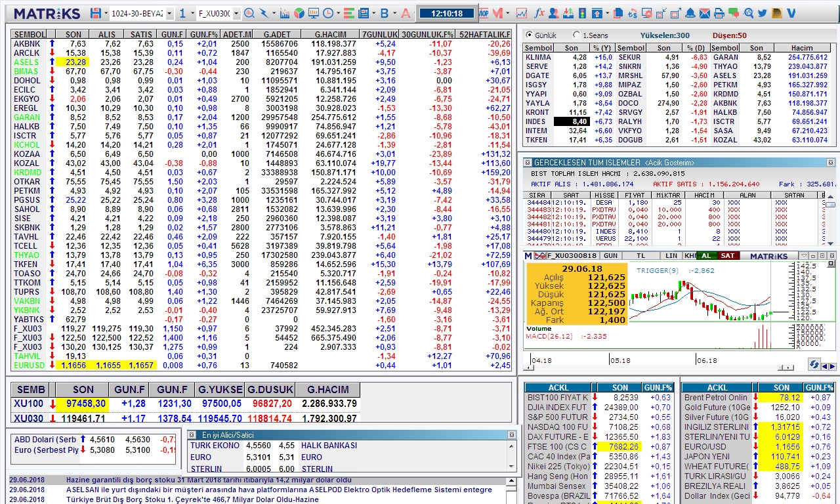Click the bell alarm icon

click(x=690, y=13)
